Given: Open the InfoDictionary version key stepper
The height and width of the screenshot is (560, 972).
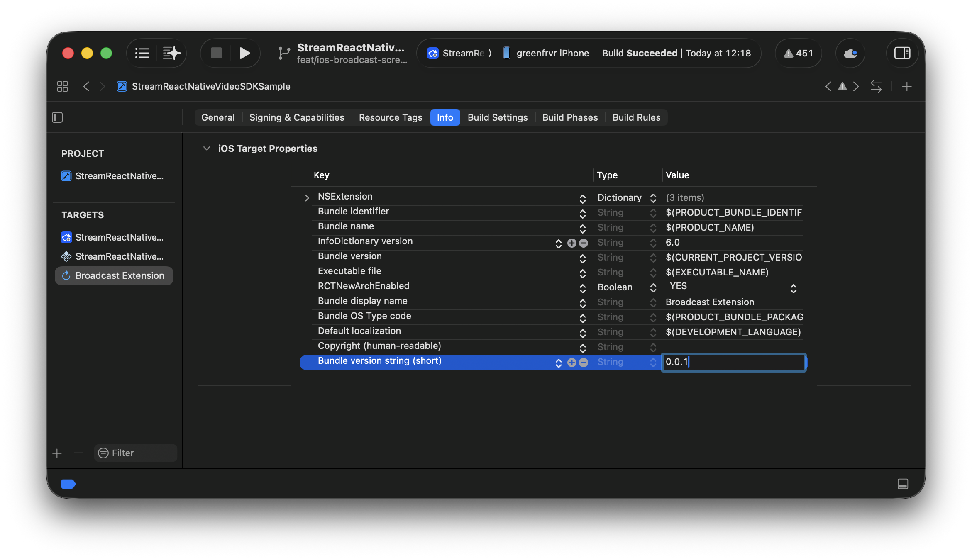Looking at the screenshot, I should 558,243.
